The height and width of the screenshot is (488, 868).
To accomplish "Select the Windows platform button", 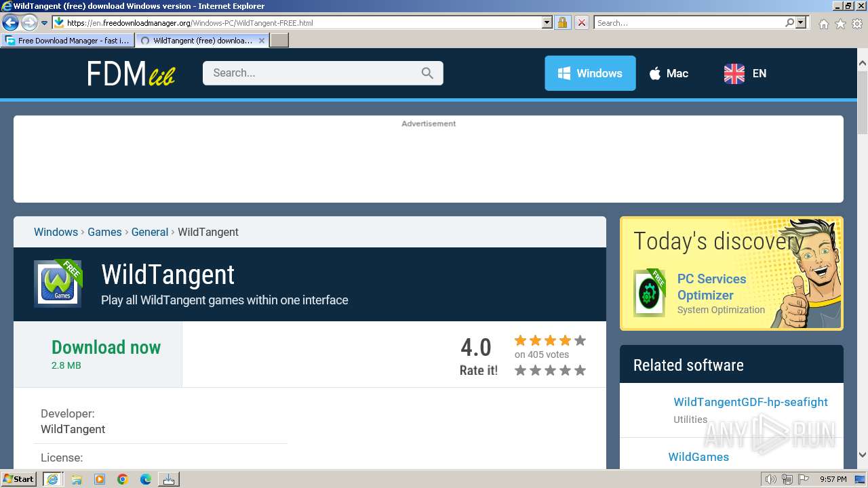I will coord(590,73).
